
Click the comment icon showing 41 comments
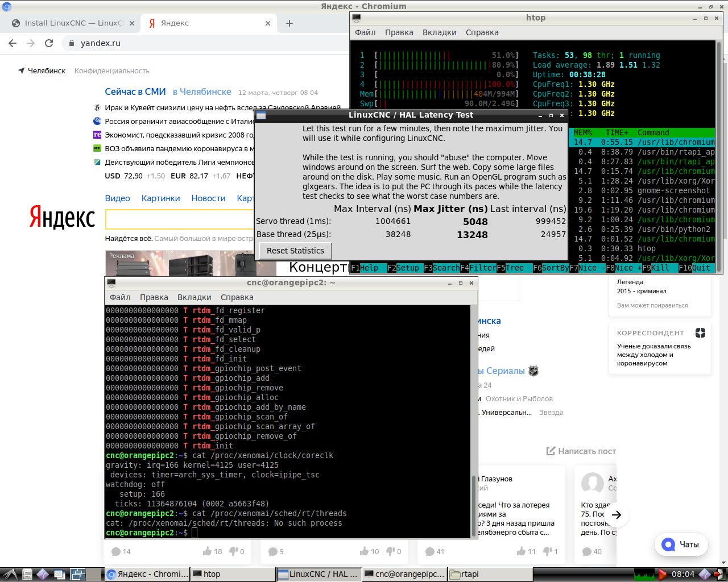coord(430,551)
